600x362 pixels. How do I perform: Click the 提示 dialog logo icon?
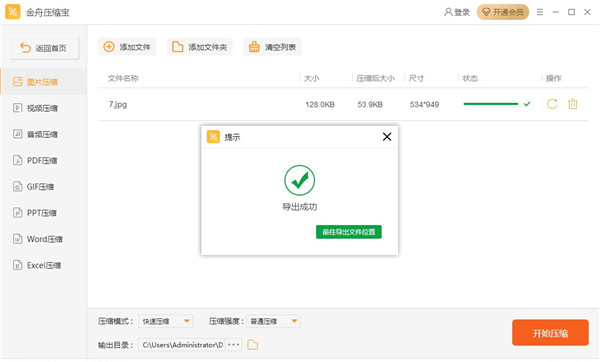(x=213, y=137)
